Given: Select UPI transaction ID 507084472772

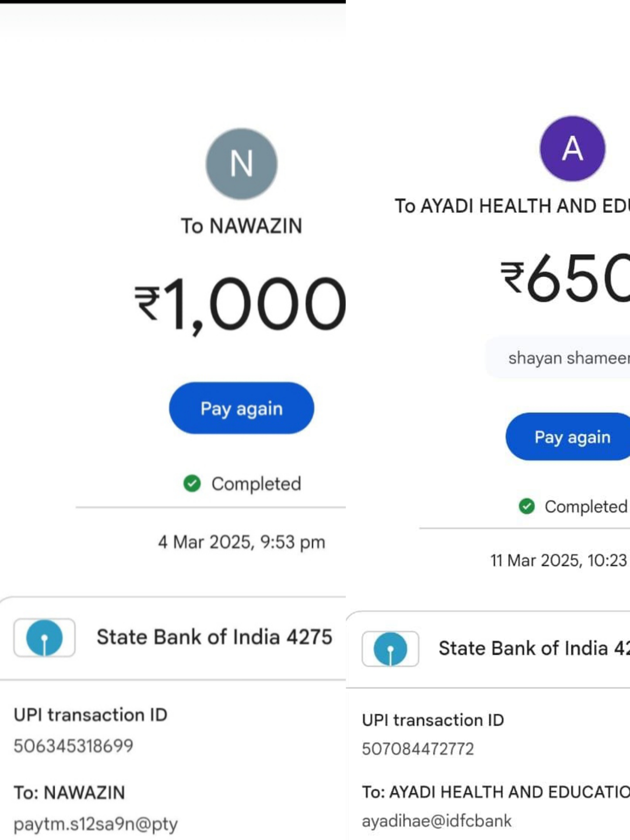Looking at the screenshot, I should [x=418, y=749].
